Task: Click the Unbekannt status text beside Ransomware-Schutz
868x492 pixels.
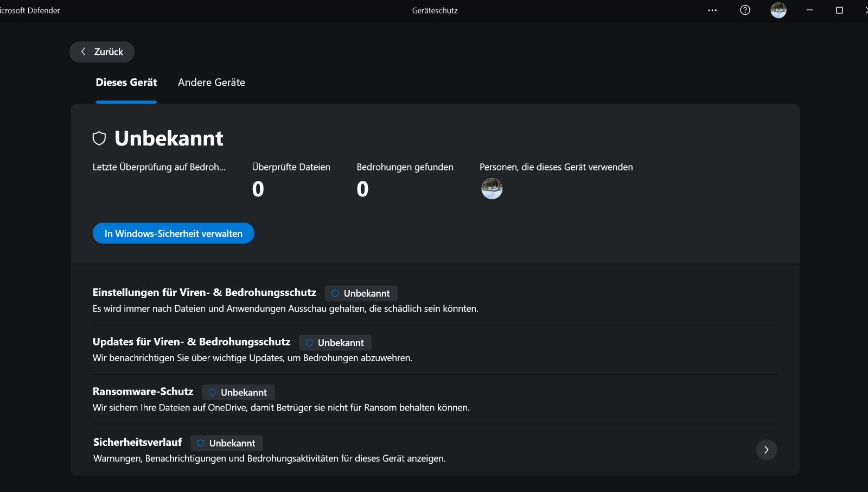Action: [x=244, y=393]
